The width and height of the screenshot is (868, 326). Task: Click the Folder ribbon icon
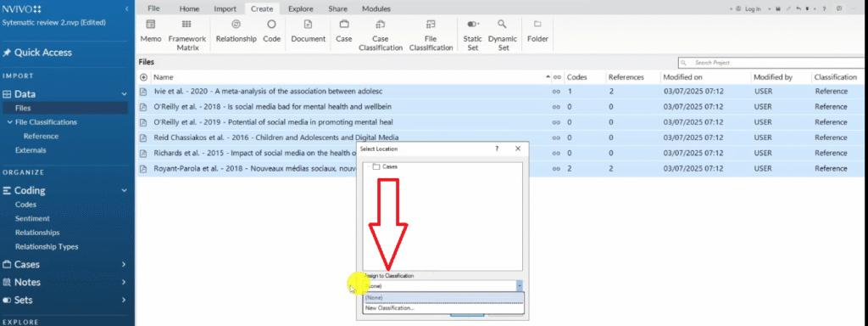[x=537, y=25]
